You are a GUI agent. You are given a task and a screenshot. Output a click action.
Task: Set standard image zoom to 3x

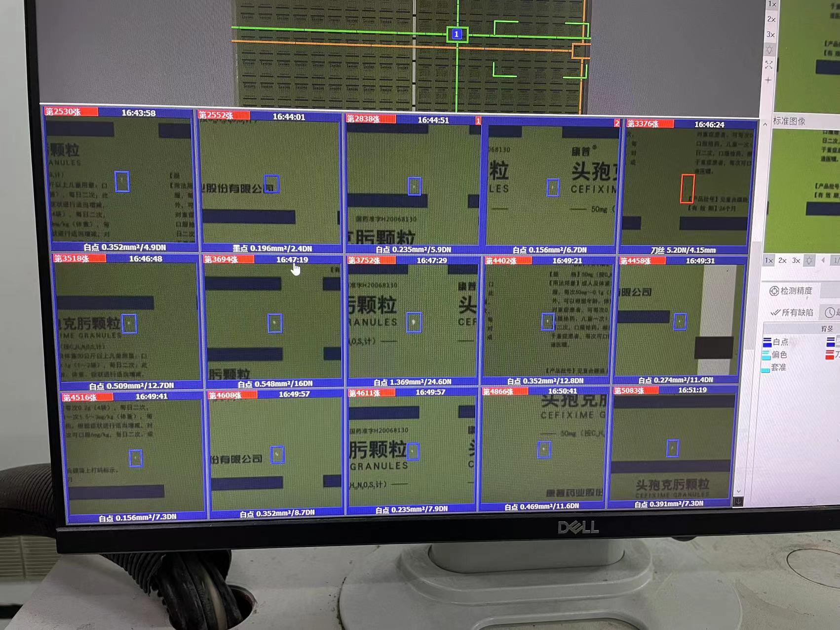(796, 260)
